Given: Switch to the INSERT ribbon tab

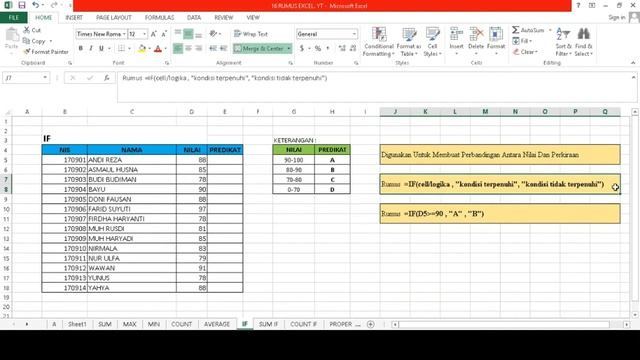Looking at the screenshot, I should tap(74, 18).
